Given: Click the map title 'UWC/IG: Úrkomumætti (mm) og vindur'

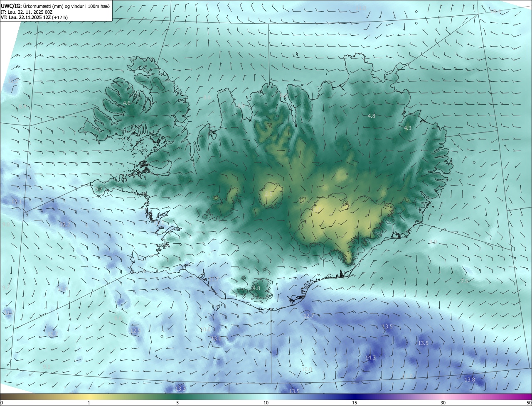Looking at the screenshot, I should 55,6.
